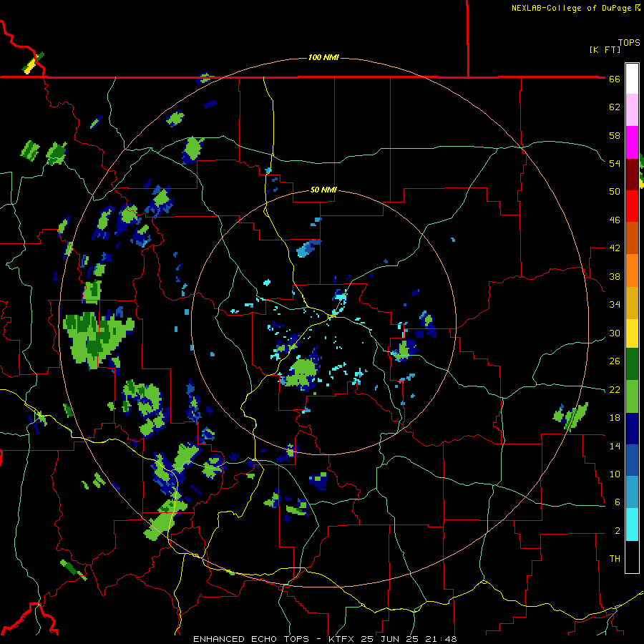
Task: Click the dark red legend swatch
Action: (x=632, y=175)
